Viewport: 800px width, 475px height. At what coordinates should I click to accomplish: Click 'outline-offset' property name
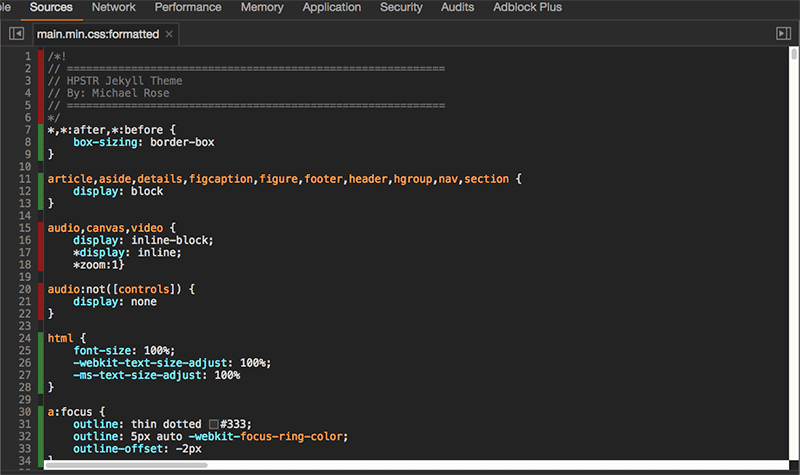[x=118, y=448]
